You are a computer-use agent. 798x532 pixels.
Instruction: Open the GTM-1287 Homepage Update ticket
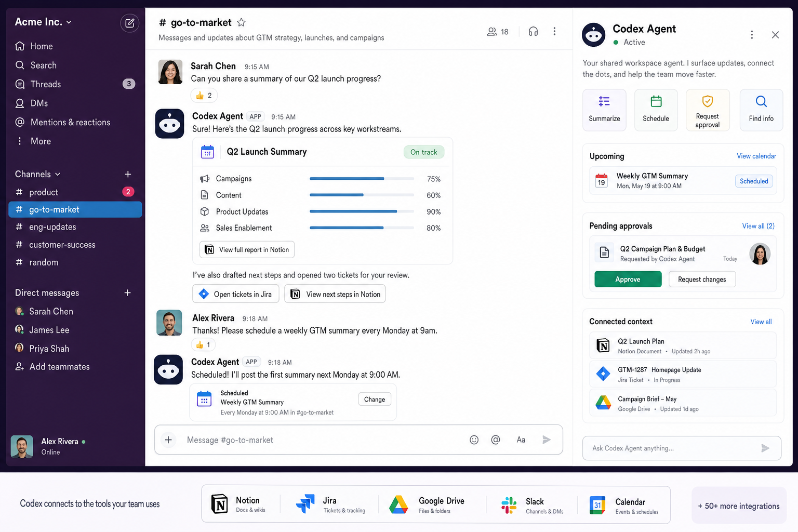[683, 374]
